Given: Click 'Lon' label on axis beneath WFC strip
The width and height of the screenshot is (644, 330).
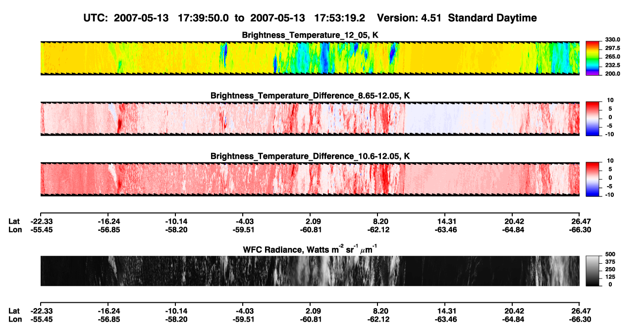Looking at the screenshot, I should coord(14,319).
